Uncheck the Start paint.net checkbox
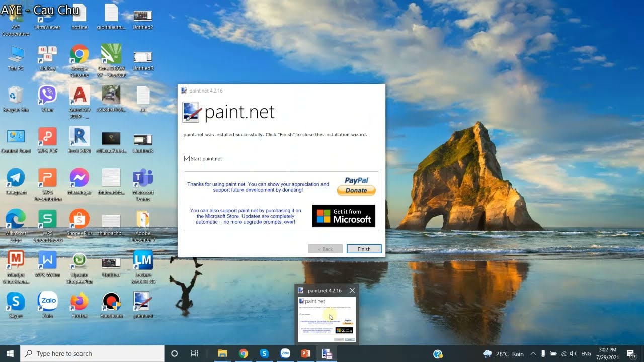This screenshot has width=644, height=362. 187,159
